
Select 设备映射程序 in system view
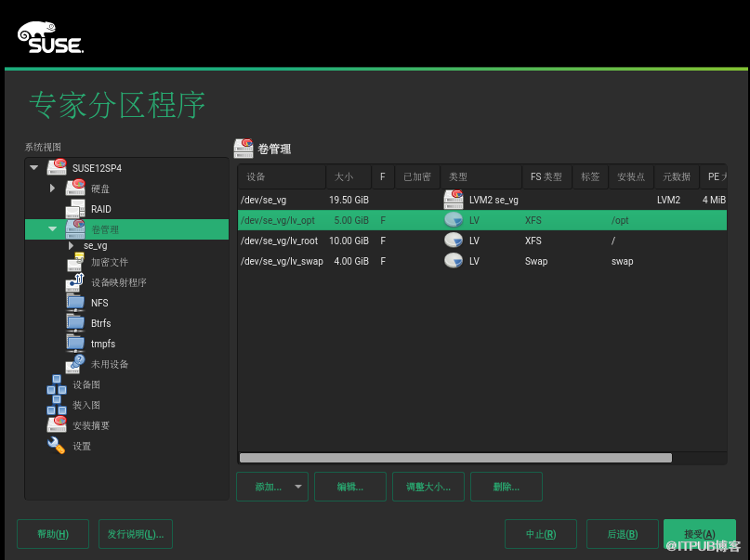pos(119,282)
